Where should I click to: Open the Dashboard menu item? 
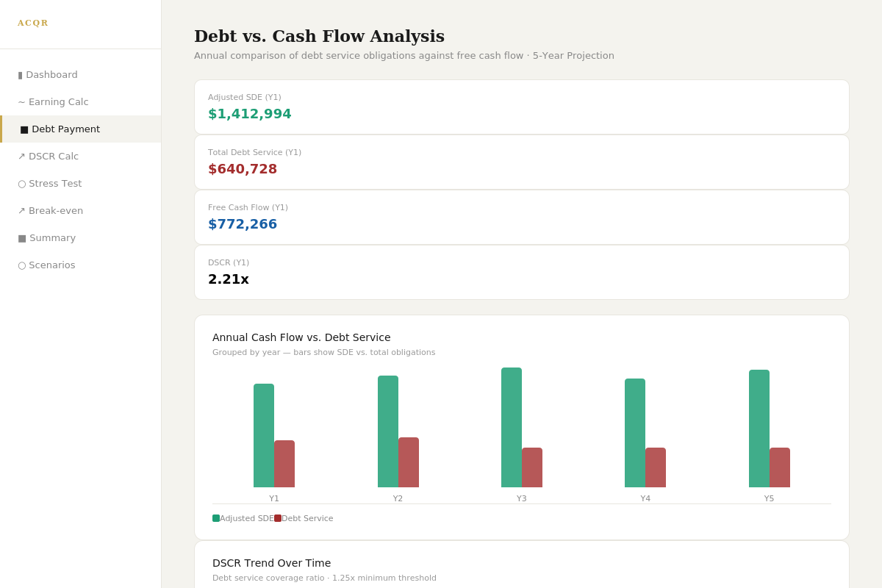coord(81,75)
